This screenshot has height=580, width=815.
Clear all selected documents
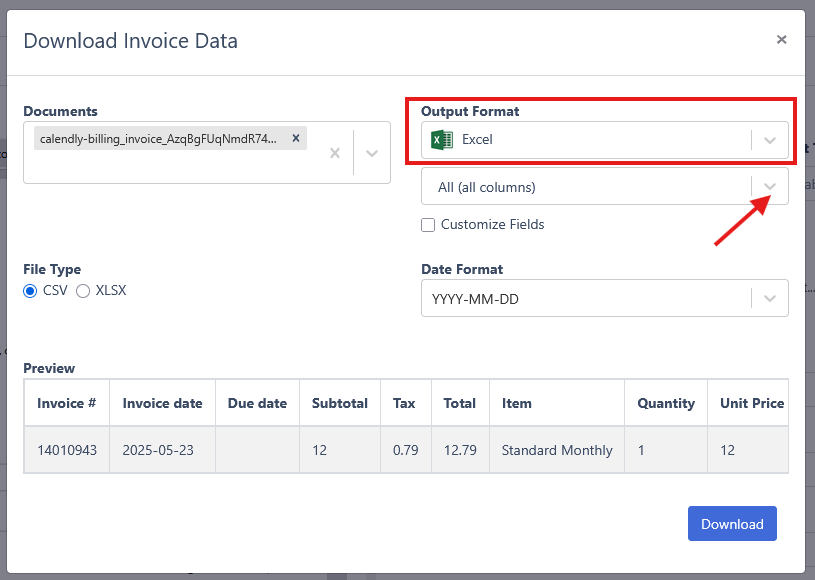click(335, 153)
